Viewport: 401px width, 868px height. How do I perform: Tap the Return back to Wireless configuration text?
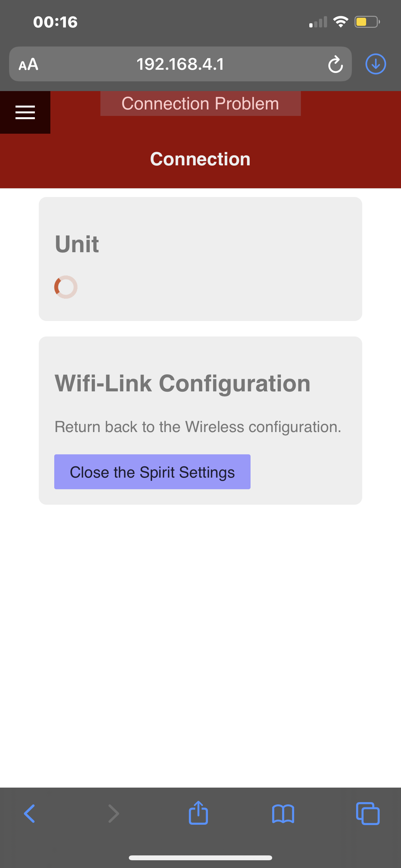pos(198,427)
